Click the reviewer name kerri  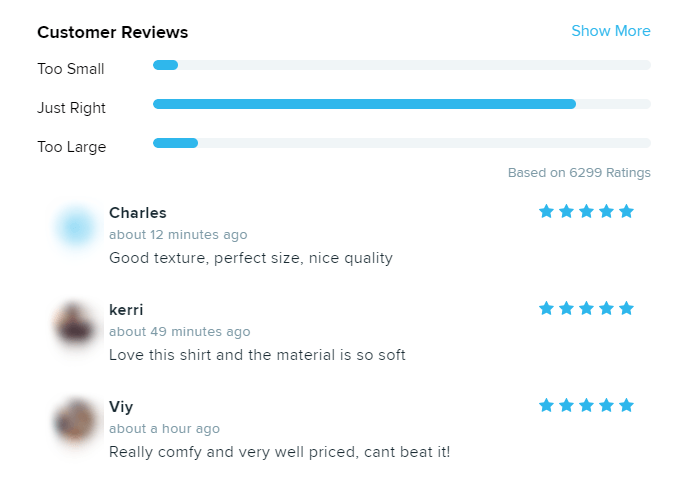tap(126, 310)
